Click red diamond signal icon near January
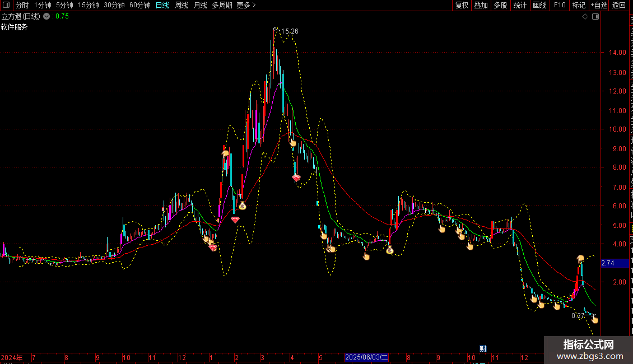Image resolution: width=633 pixels, height=364 pixels. (x=213, y=248)
